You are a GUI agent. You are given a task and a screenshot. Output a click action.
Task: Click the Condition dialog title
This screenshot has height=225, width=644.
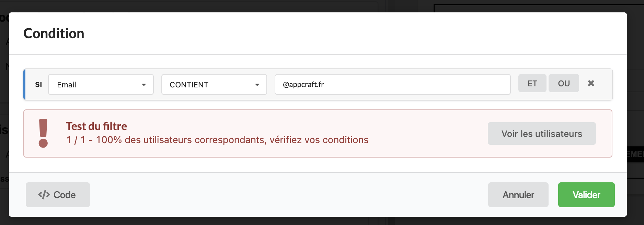[54, 33]
